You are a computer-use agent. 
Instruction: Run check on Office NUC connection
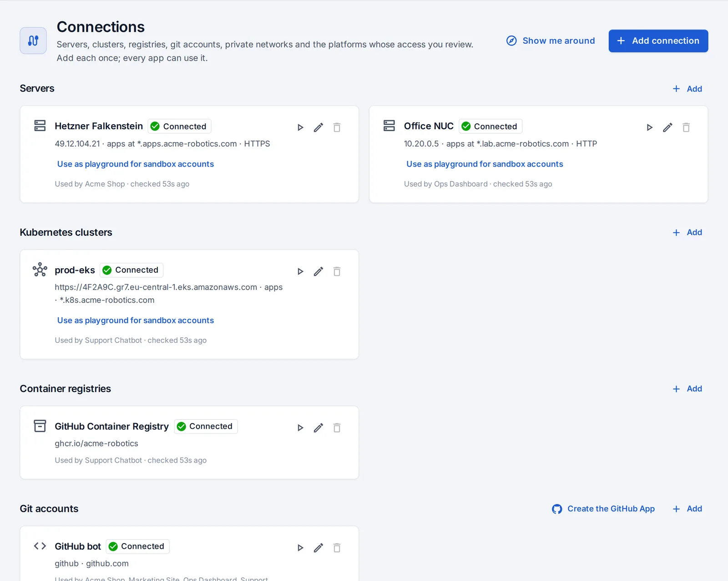click(650, 127)
